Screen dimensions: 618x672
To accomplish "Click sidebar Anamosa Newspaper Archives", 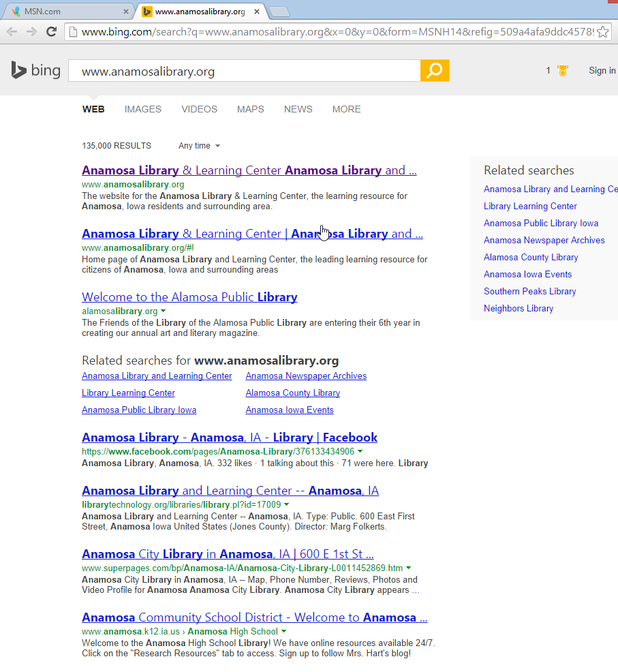I will click(x=544, y=241).
